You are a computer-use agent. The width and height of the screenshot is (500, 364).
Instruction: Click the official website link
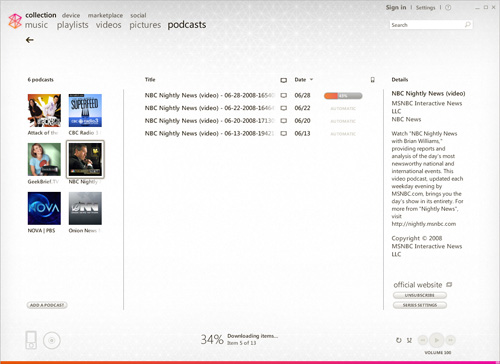pos(418,285)
